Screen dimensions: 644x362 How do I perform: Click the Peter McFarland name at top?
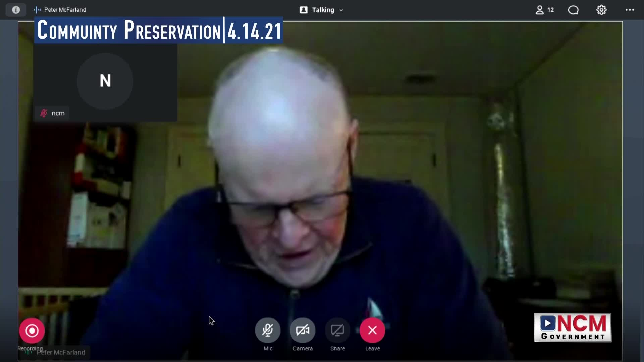(65, 10)
